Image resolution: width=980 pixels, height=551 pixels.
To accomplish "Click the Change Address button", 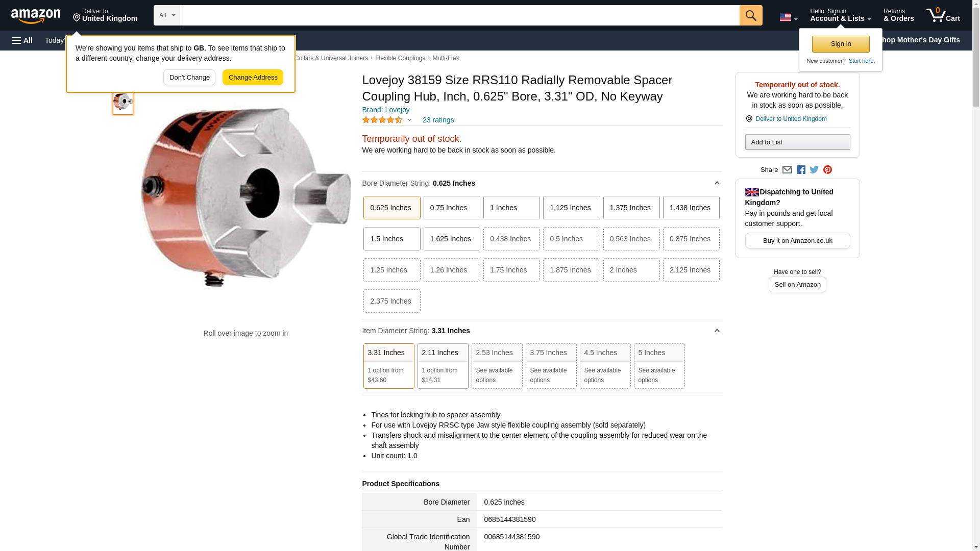I will point(253,78).
